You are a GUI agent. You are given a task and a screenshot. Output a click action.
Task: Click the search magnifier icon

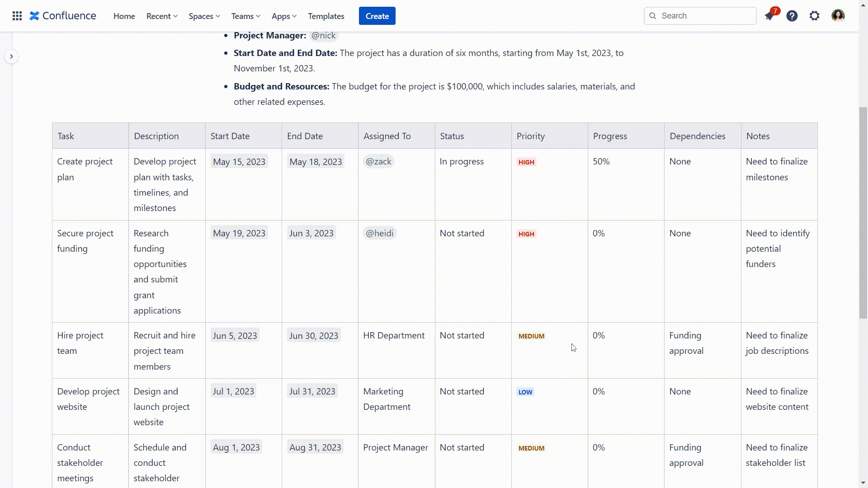coord(653,16)
